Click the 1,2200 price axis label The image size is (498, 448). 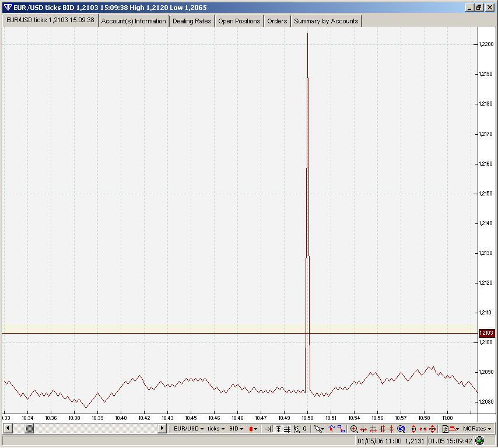[x=486, y=44]
